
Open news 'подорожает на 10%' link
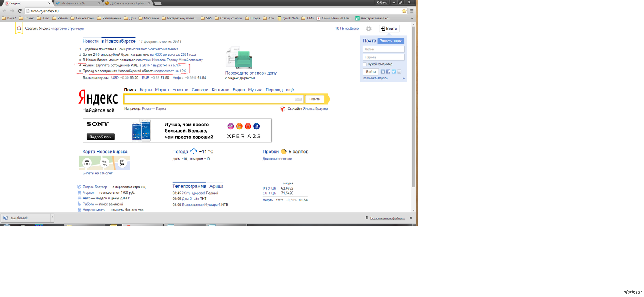pyautogui.click(x=171, y=71)
